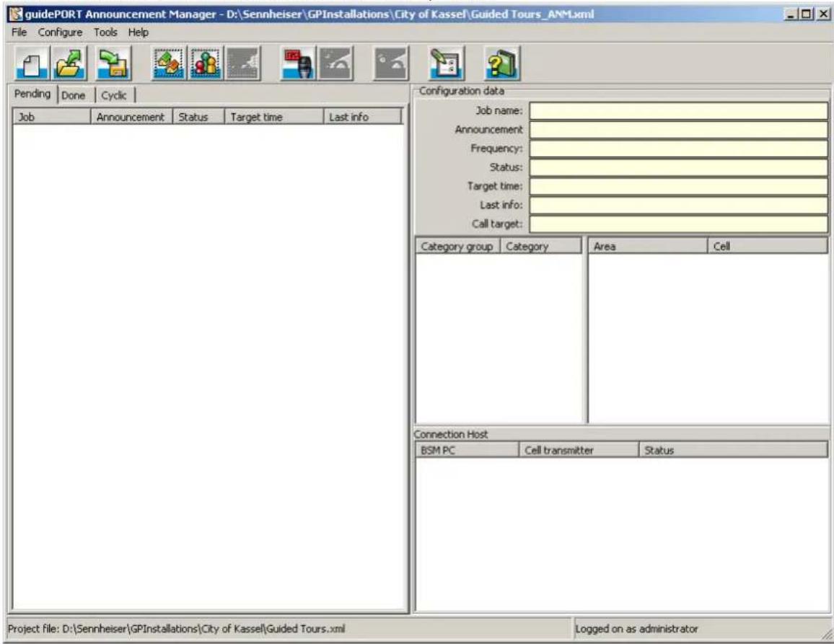Maximize the Announcement Manager window
Image resolution: width=834 pixels, height=644 pixels.
tap(807, 14)
